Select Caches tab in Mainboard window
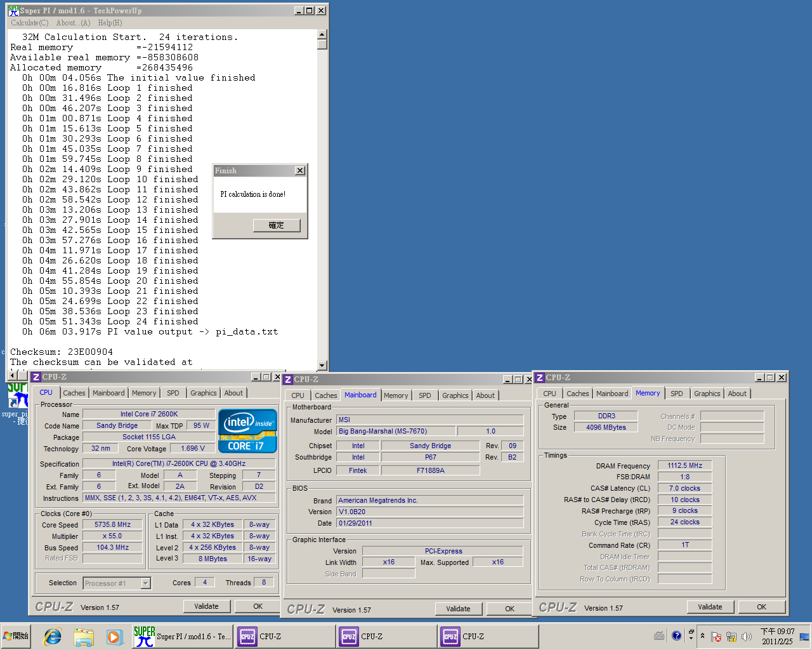Image resolution: width=812 pixels, height=650 pixels. [326, 395]
